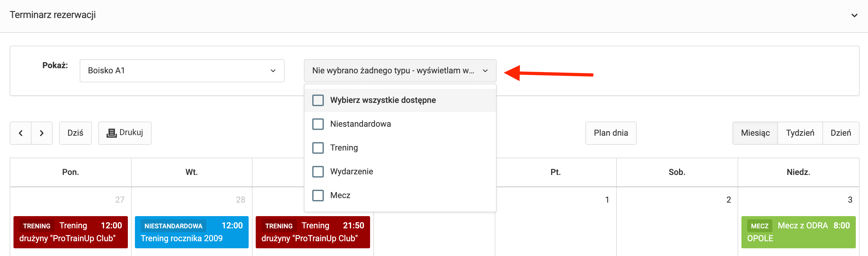Open the 21:50 Trening event
The image size is (868, 256).
click(312, 232)
